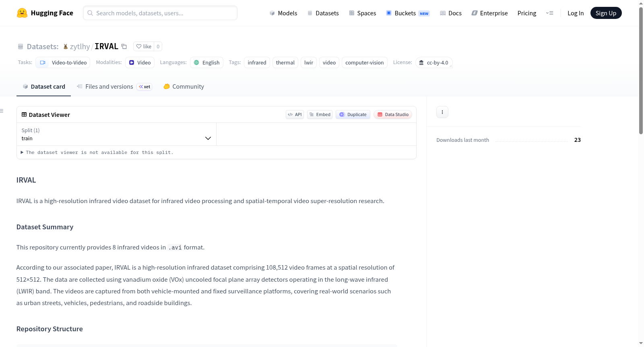
Task: Open the table of contents sidebar icon
Action: 2,111
